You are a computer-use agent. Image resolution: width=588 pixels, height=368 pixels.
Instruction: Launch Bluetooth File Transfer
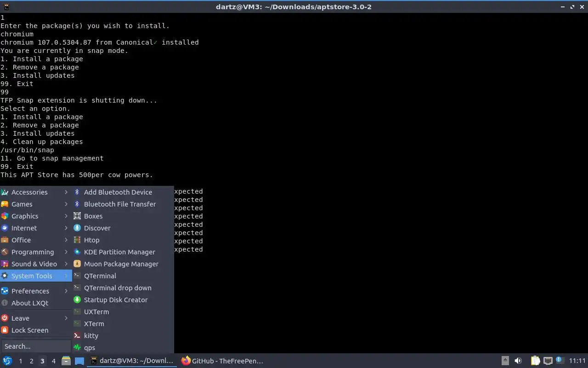[123, 204]
